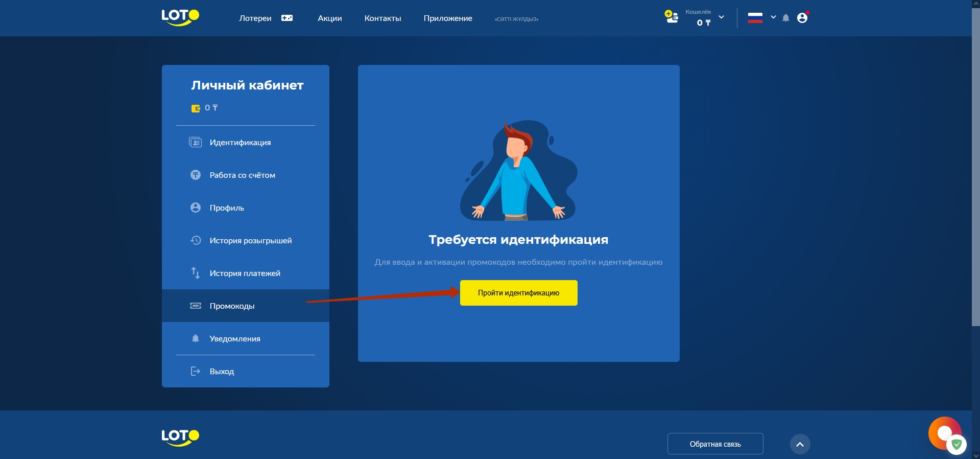Open the chat widget bubble
980x459 pixels.
(944, 433)
